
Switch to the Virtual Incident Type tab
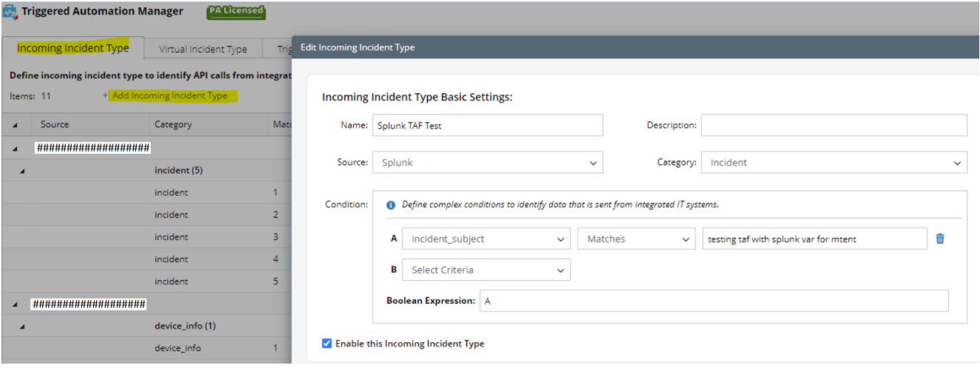pyautogui.click(x=203, y=50)
